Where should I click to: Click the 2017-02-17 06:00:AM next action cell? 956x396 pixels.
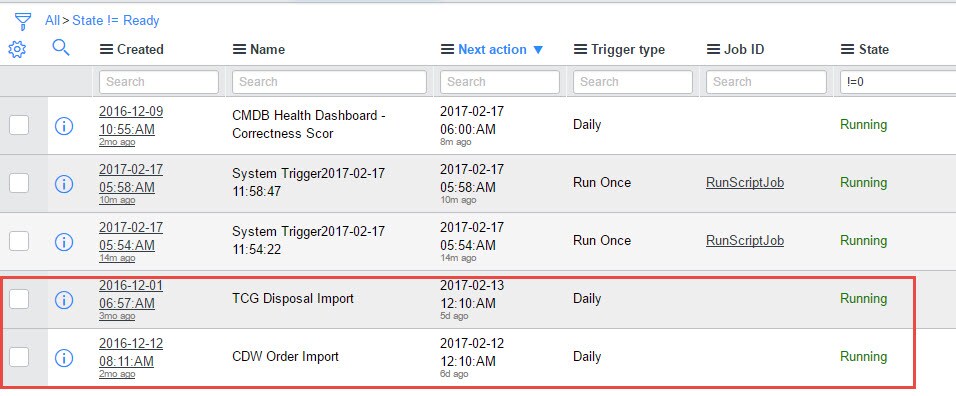pyautogui.click(x=472, y=121)
